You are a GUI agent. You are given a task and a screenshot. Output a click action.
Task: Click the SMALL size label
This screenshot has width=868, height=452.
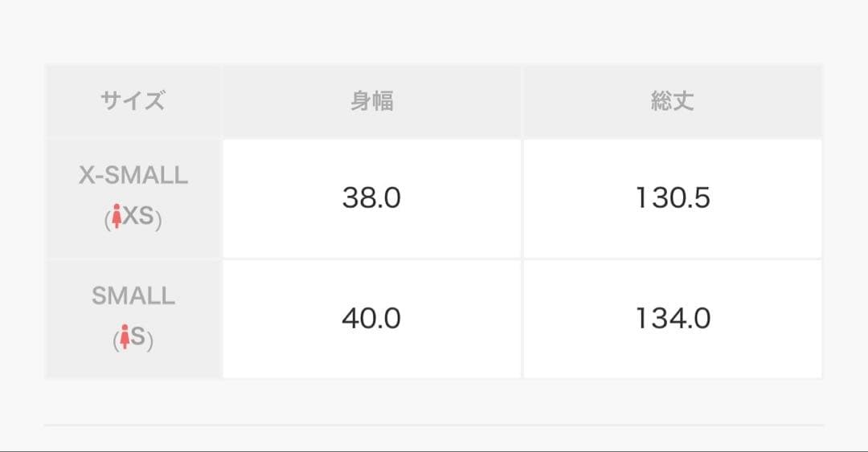(x=133, y=296)
